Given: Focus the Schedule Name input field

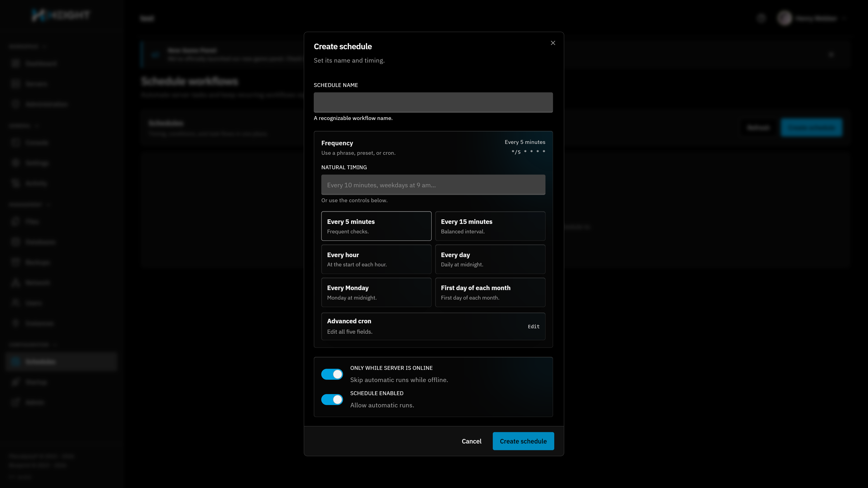Looking at the screenshot, I should point(433,102).
